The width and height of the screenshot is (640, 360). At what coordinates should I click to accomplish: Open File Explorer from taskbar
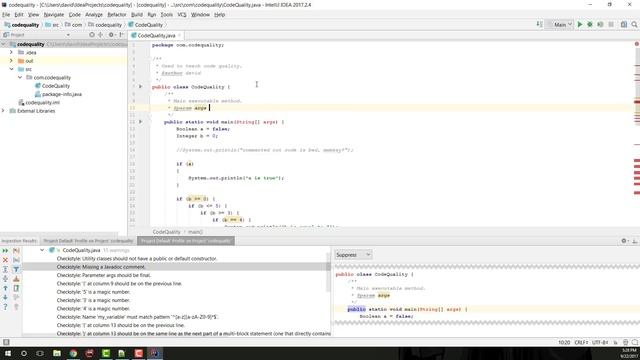(57, 353)
